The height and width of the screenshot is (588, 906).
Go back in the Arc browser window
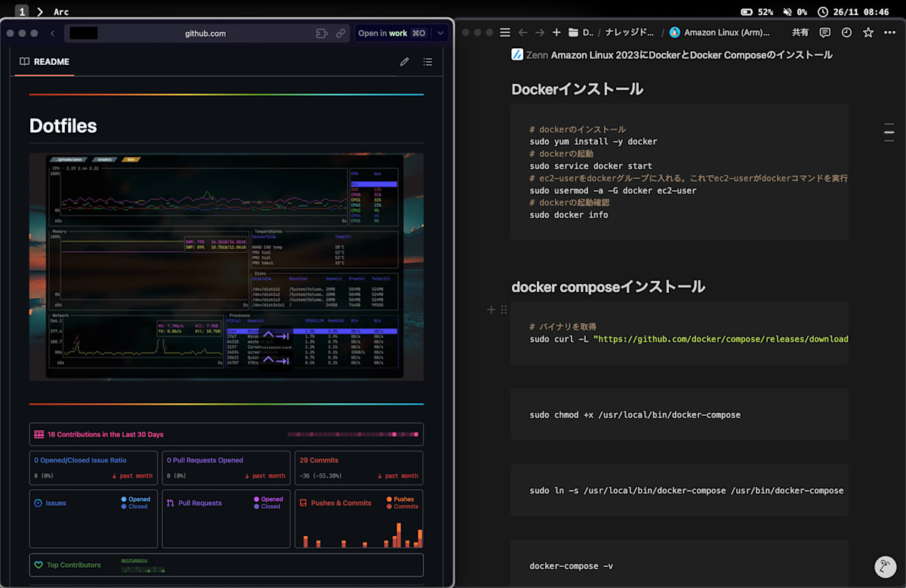click(52, 33)
